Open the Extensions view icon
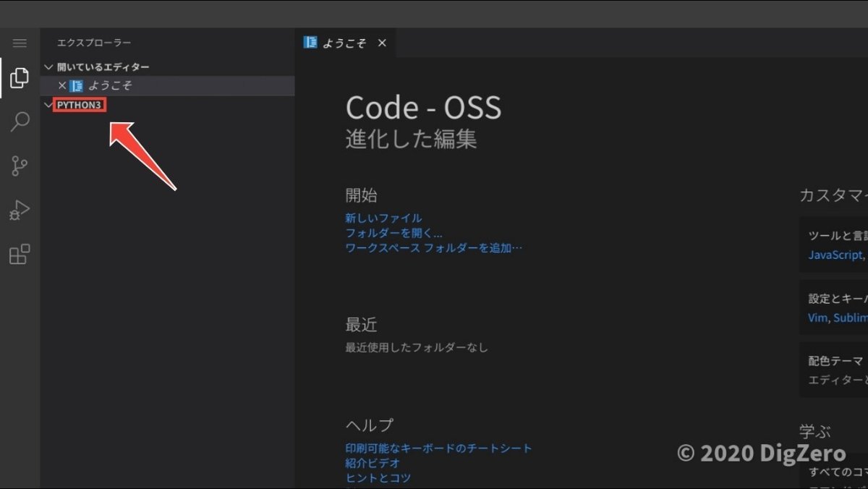Image resolution: width=868 pixels, height=489 pixels. click(x=20, y=255)
